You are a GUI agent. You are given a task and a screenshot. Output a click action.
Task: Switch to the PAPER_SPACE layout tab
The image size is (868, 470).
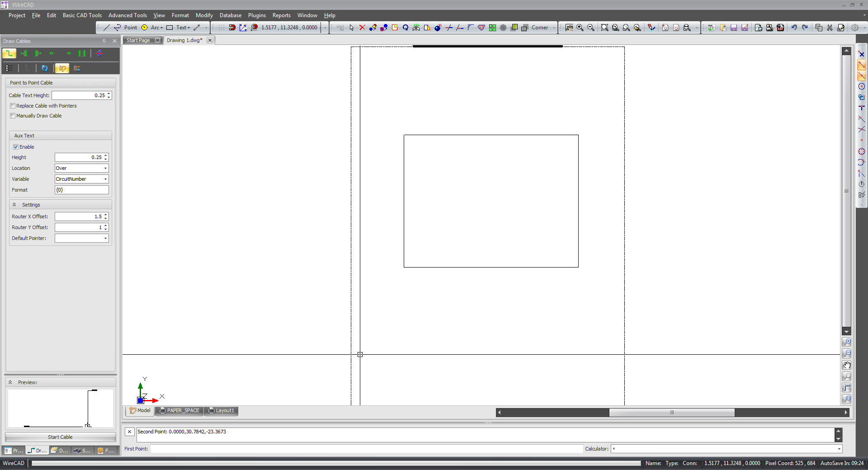click(179, 410)
